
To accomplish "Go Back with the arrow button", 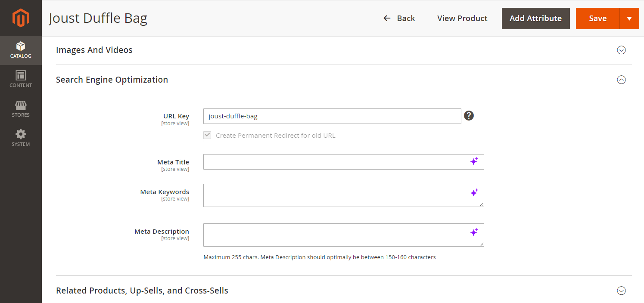I will coord(399,19).
